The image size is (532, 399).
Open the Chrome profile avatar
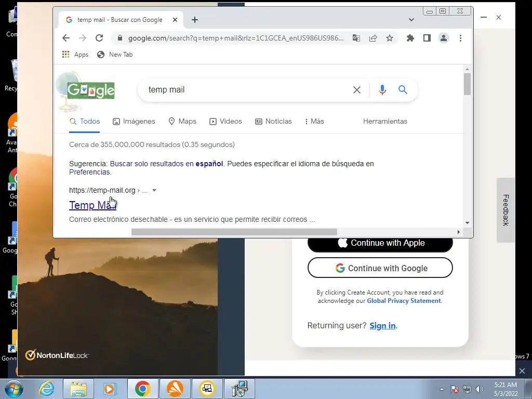click(x=444, y=38)
